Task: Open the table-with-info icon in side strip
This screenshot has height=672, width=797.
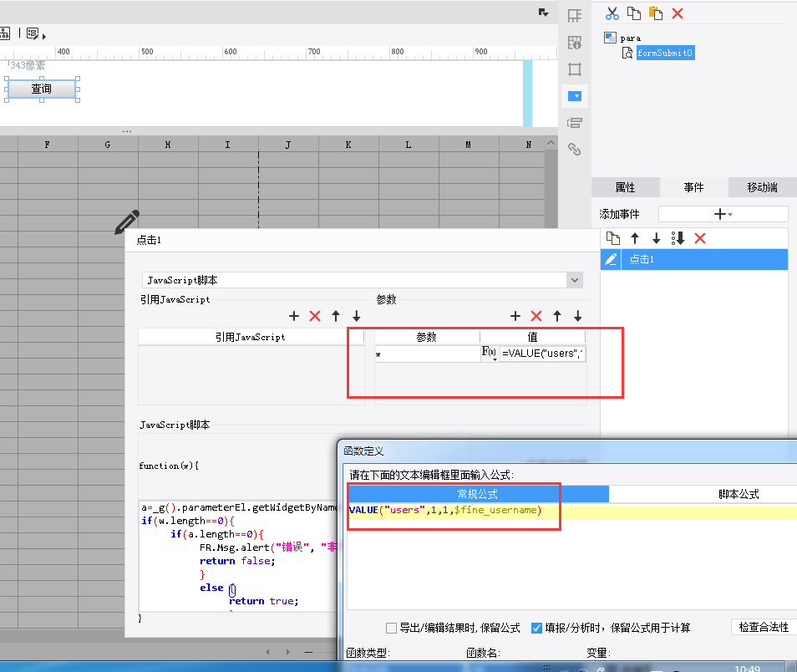Action: coord(575,43)
